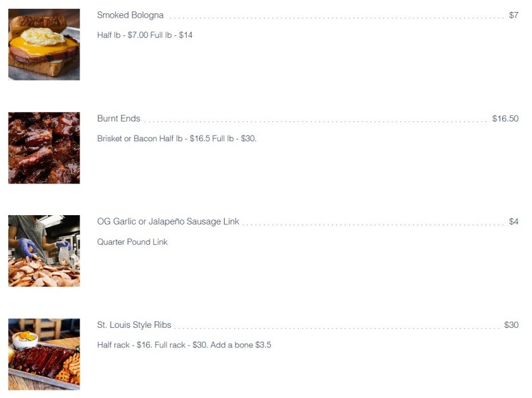Viewport: 532px width, 398px height.
Task: Select the Burnt Ends item title
Action: click(118, 118)
